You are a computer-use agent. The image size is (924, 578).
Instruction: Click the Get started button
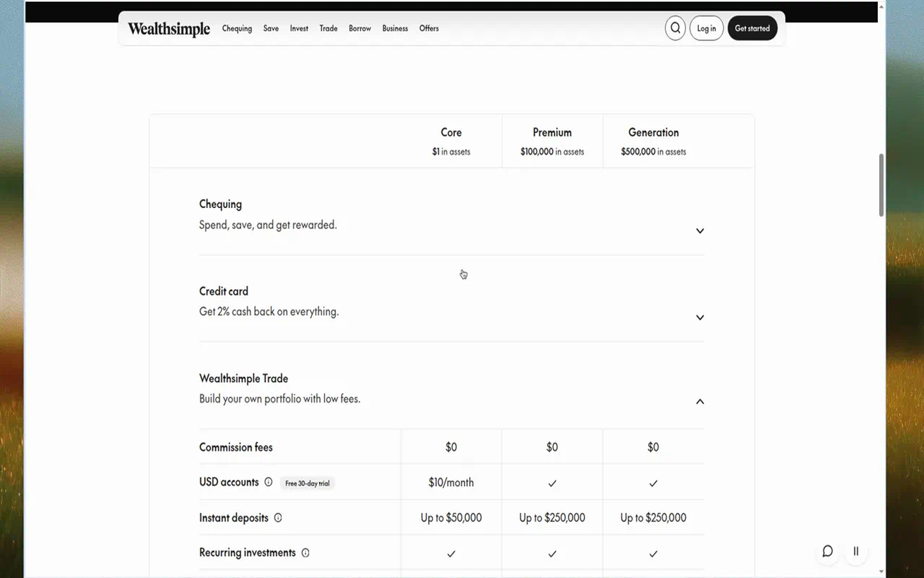752,28
